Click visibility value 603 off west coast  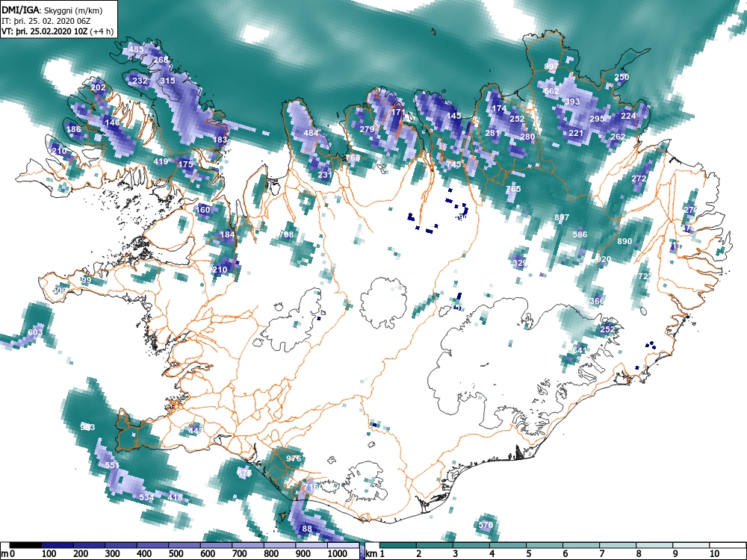(35, 332)
